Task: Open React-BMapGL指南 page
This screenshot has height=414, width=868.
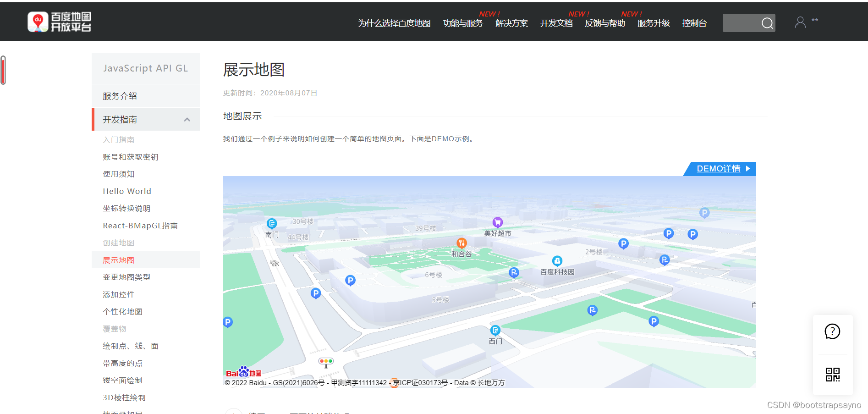Action: pyautogui.click(x=140, y=226)
